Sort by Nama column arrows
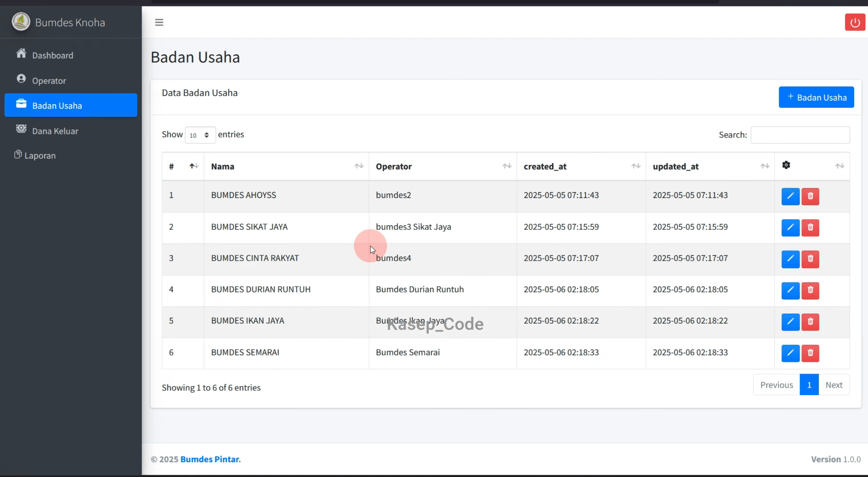The image size is (868, 477). 359,166
